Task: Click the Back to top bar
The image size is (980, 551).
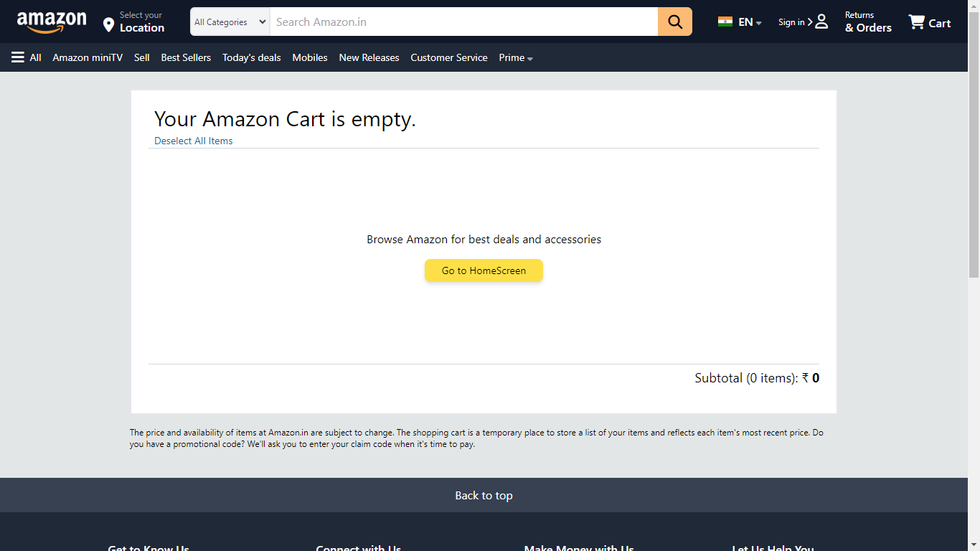Action: point(484,495)
